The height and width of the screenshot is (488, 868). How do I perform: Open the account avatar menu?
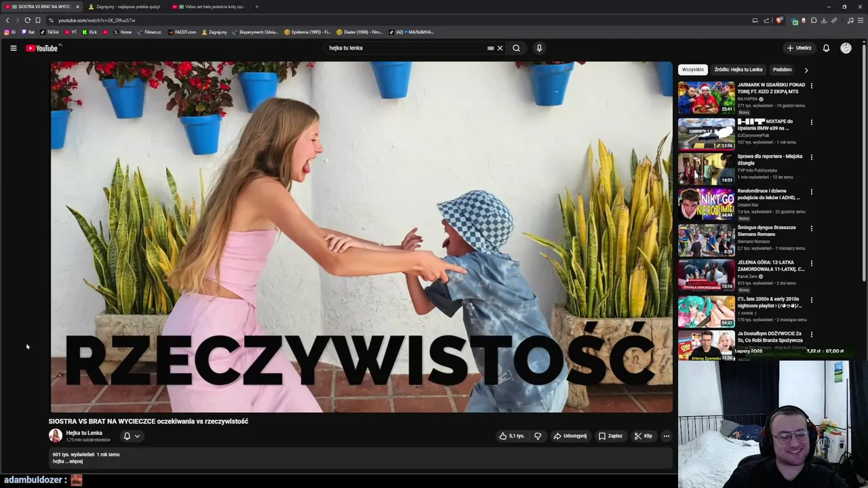846,48
